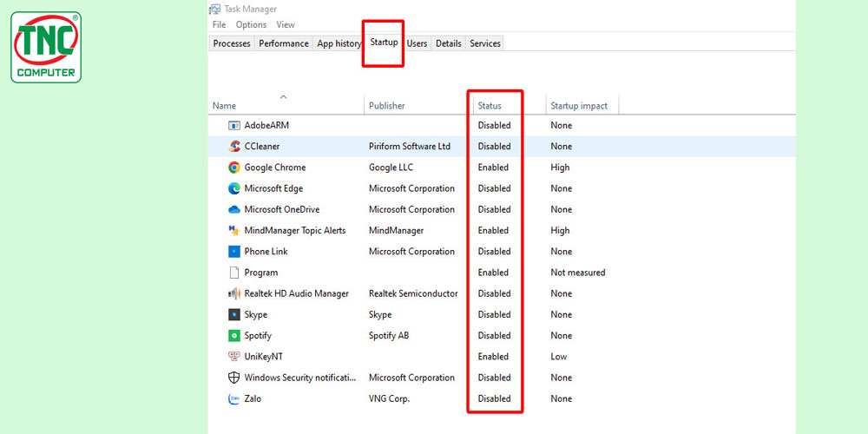Click the CCleaner icon
Image resolution: width=868 pixels, height=434 pixels.
coord(234,147)
